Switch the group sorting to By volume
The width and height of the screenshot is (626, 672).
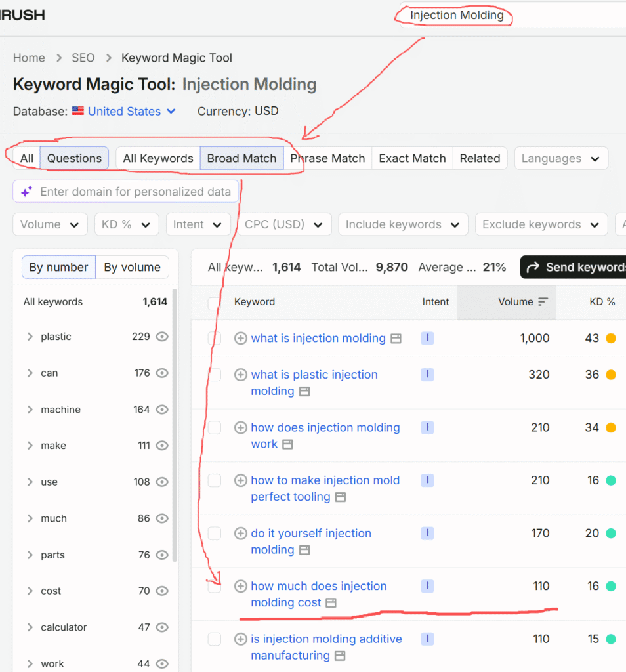pos(132,267)
